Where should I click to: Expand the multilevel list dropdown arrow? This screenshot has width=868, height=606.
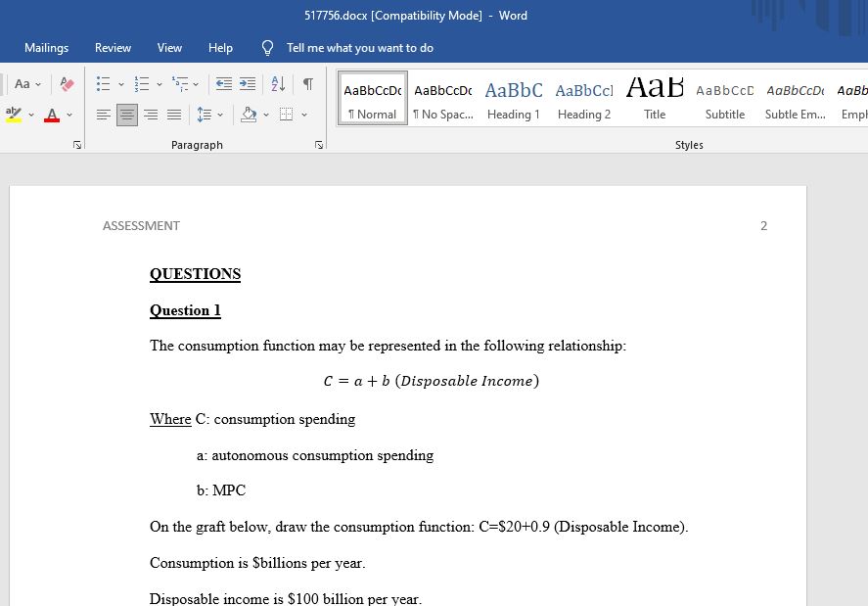tap(196, 84)
